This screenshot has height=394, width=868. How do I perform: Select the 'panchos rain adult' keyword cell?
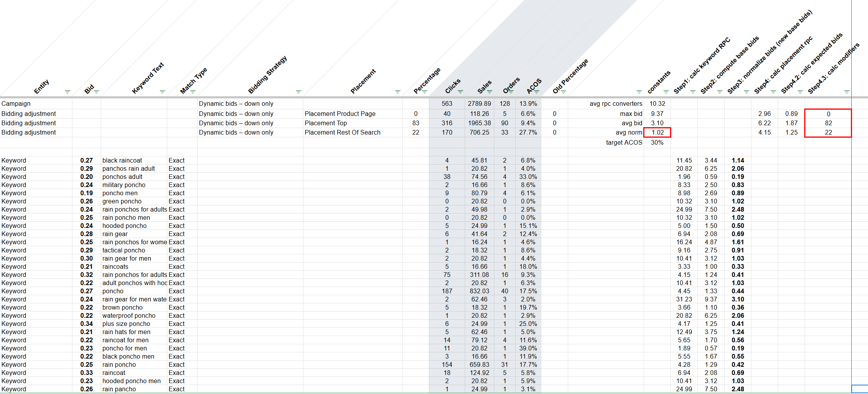tap(134, 168)
